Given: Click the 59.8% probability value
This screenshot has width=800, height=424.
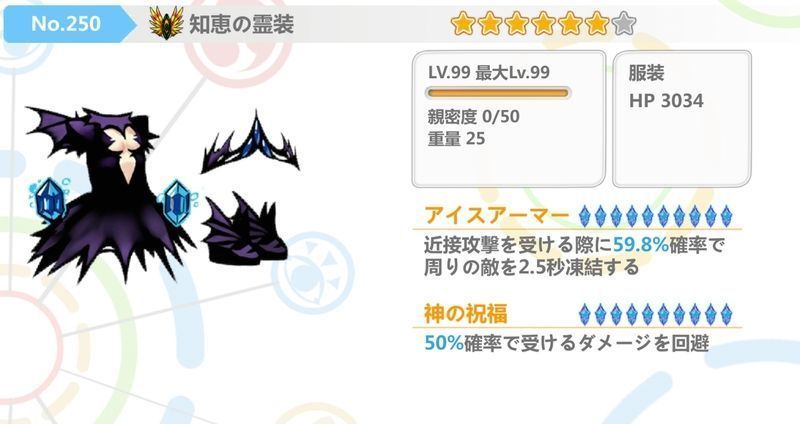Looking at the screenshot, I should click(641, 245).
